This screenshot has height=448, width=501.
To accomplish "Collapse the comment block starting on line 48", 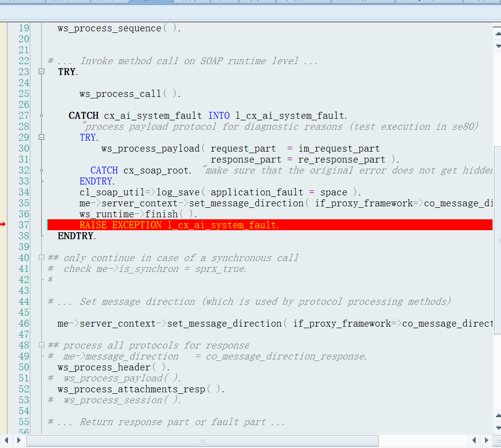I will point(41,345).
